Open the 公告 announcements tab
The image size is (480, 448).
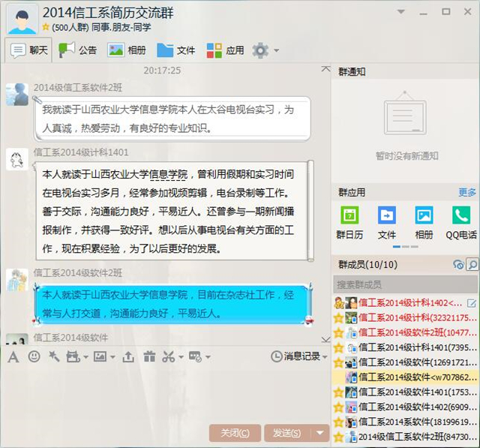[78, 50]
